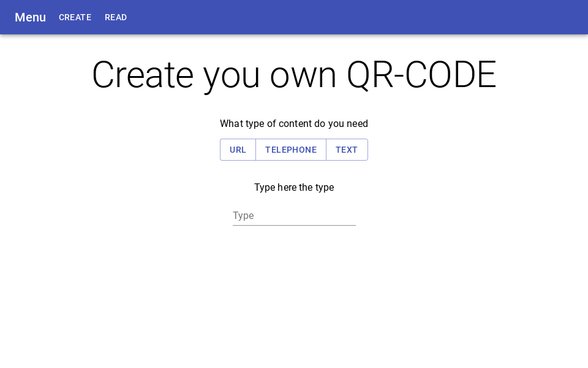Open the CREATE page from navbar
Screen dimensions: 588x368
click(75, 17)
